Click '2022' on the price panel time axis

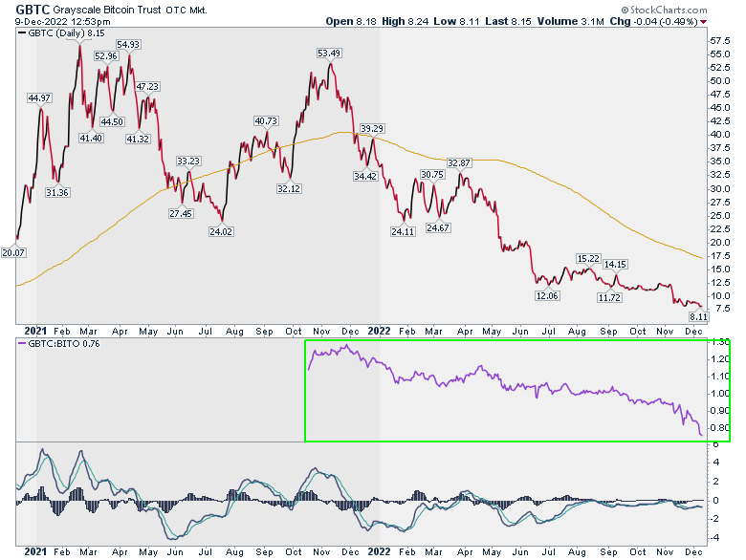[x=379, y=331]
